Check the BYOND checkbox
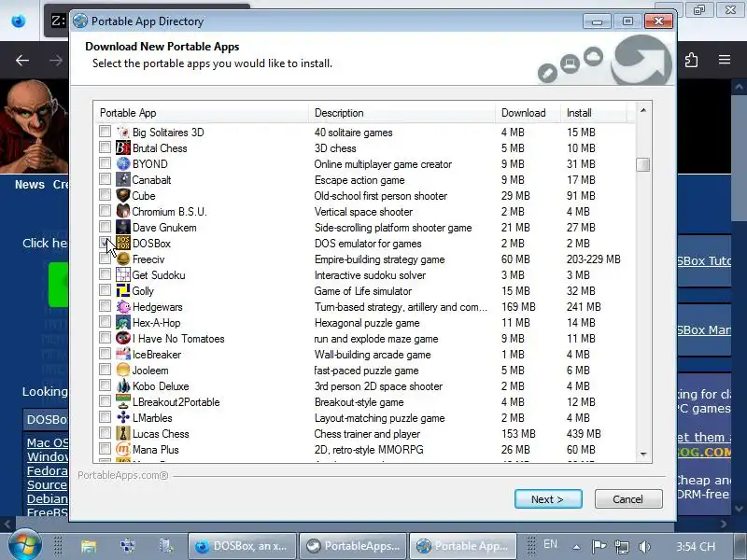Image resolution: width=747 pixels, height=560 pixels. click(x=105, y=163)
